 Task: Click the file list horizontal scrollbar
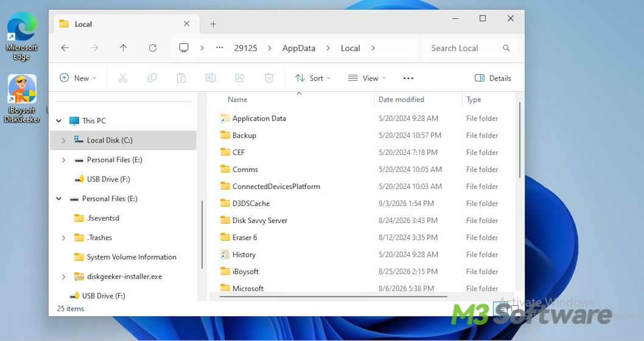pos(334,296)
